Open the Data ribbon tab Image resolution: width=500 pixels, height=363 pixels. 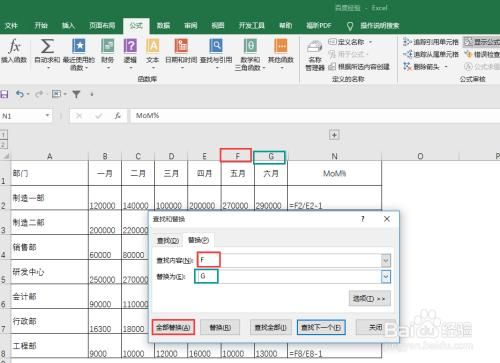click(163, 26)
